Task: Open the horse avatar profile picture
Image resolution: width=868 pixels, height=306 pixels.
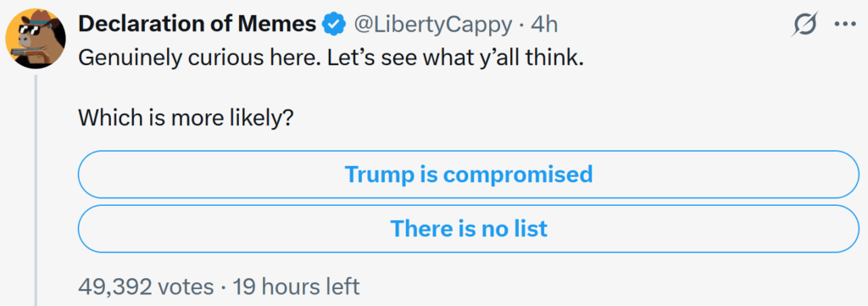Action: click(x=36, y=39)
